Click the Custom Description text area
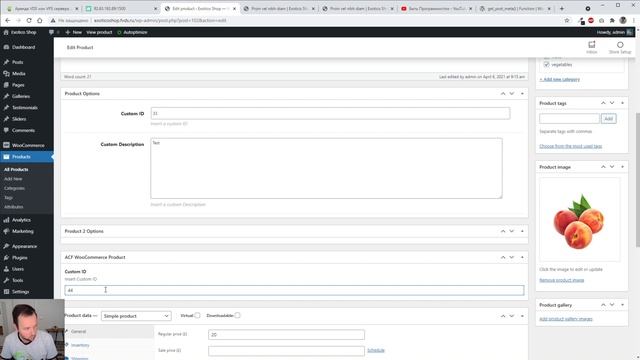The width and height of the screenshot is (640, 360). [327, 168]
